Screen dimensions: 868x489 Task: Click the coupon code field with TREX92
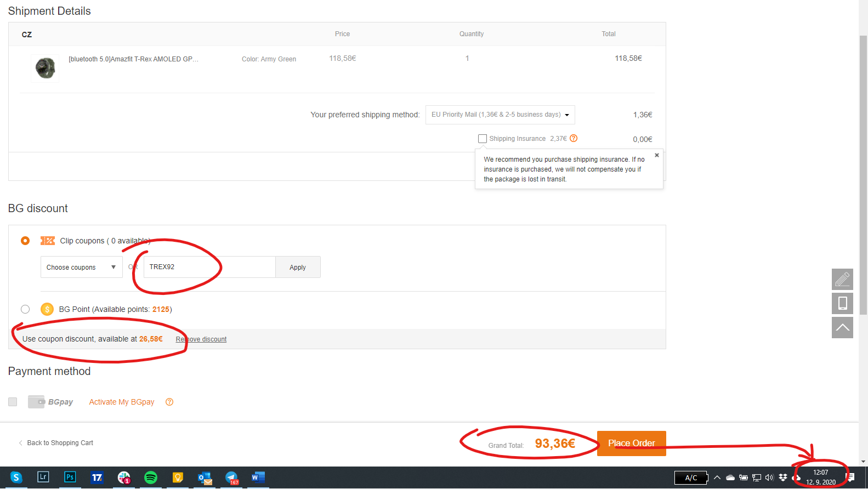pyautogui.click(x=209, y=267)
